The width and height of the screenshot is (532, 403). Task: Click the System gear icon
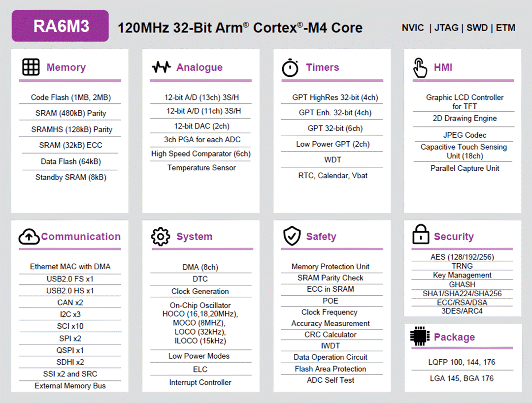[x=161, y=236]
